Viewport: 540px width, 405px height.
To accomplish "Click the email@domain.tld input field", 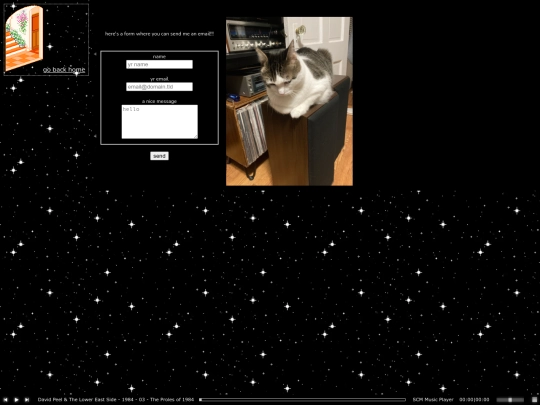I will tap(159, 87).
